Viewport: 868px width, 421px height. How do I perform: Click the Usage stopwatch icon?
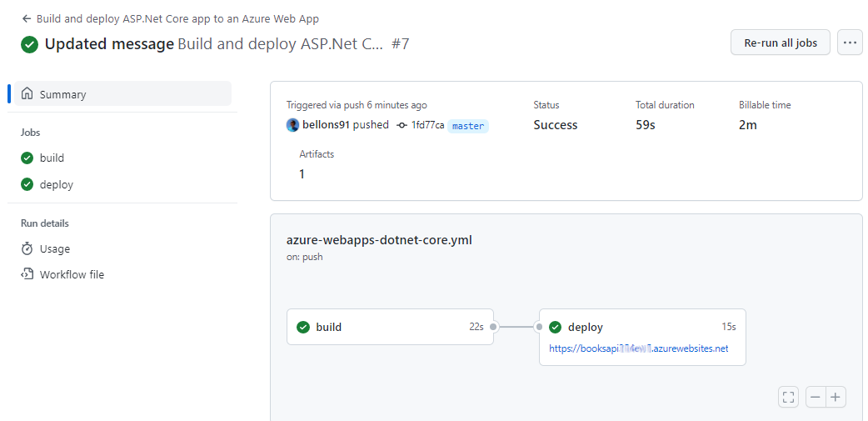point(27,248)
